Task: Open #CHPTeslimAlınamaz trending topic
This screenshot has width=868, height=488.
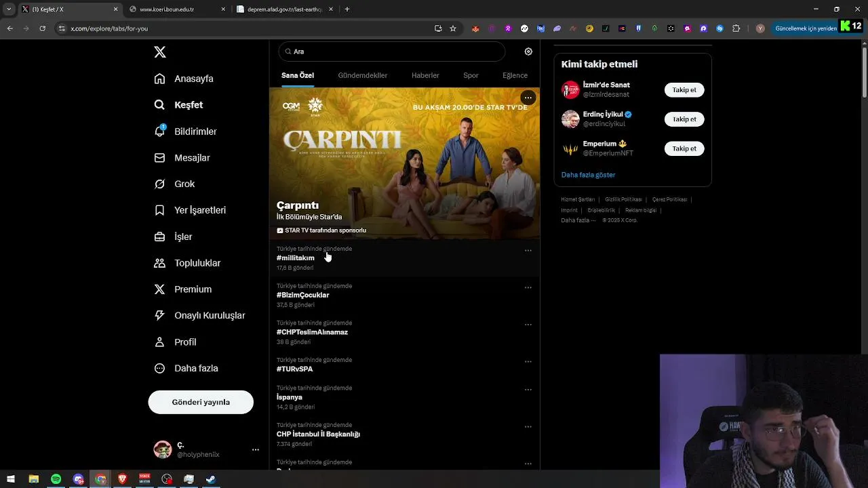Action: 405,332
